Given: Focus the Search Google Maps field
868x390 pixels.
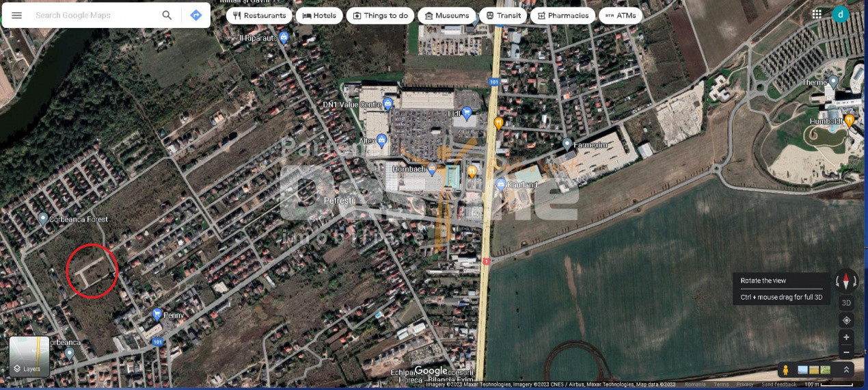Looking at the screenshot, I should (x=96, y=15).
